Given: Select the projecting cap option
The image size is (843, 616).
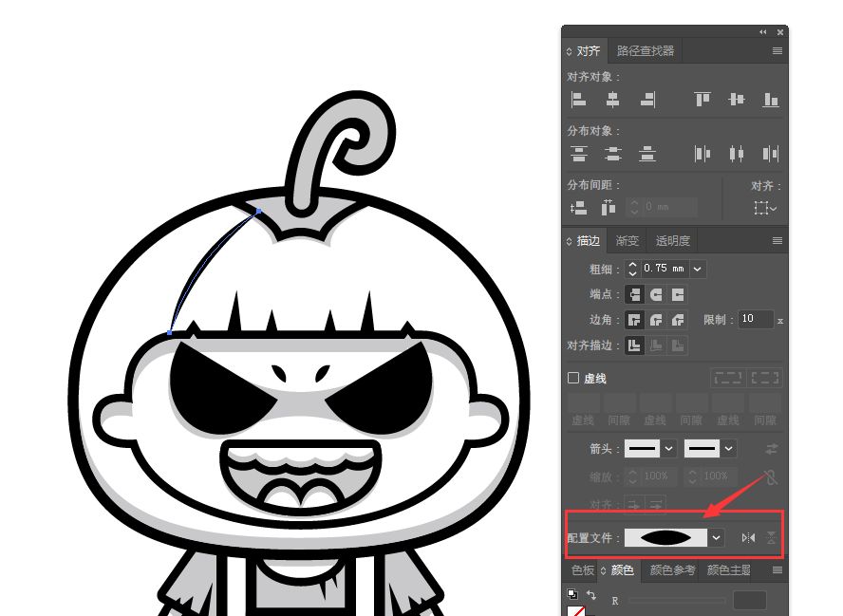Looking at the screenshot, I should tap(678, 295).
